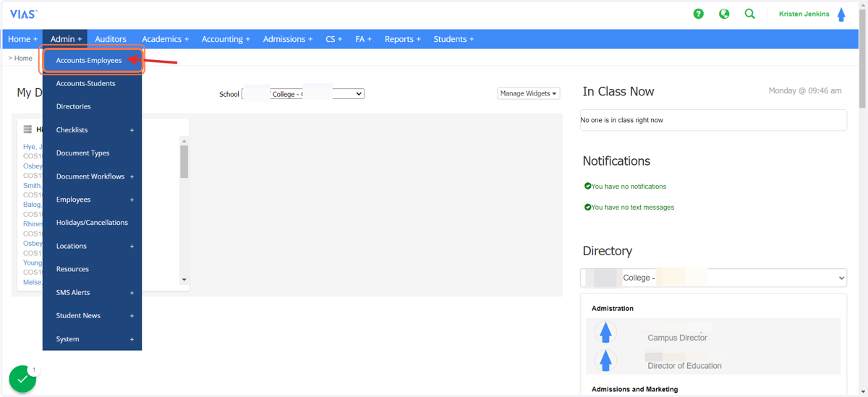
Task: Click the widget list scroll down arrow
Action: point(184,280)
